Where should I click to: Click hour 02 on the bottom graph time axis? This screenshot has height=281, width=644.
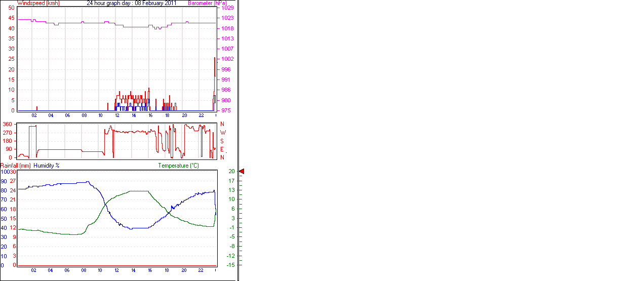click(x=33, y=270)
